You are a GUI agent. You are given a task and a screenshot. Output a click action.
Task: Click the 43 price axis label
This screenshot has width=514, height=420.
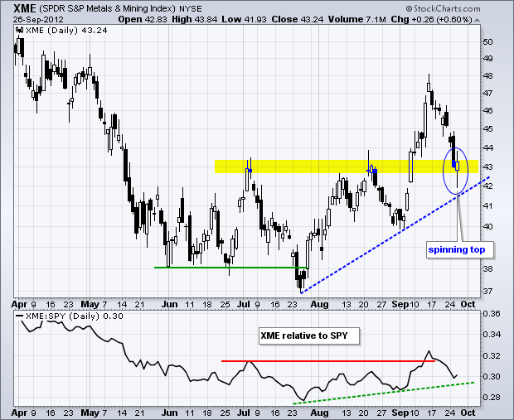pos(487,167)
